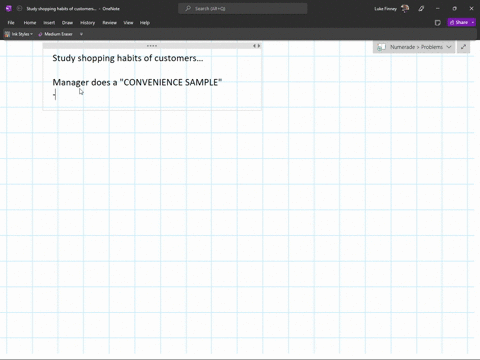Restore down the OneNote window

tap(454, 9)
